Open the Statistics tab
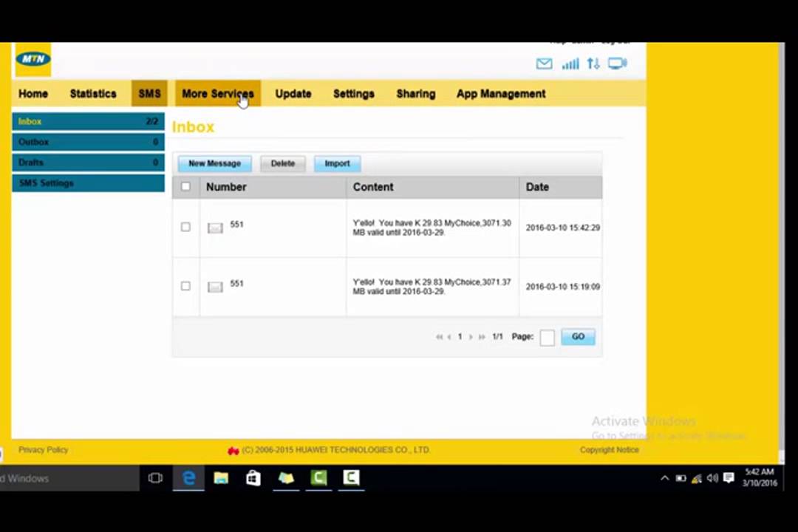Image resolution: width=798 pixels, height=532 pixels. tap(93, 94)
